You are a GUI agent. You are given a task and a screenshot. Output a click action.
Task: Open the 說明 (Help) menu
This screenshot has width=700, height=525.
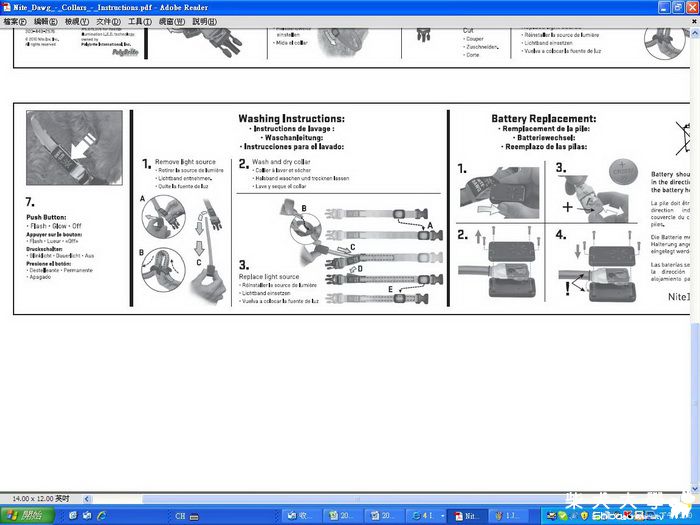click(203, 21)
